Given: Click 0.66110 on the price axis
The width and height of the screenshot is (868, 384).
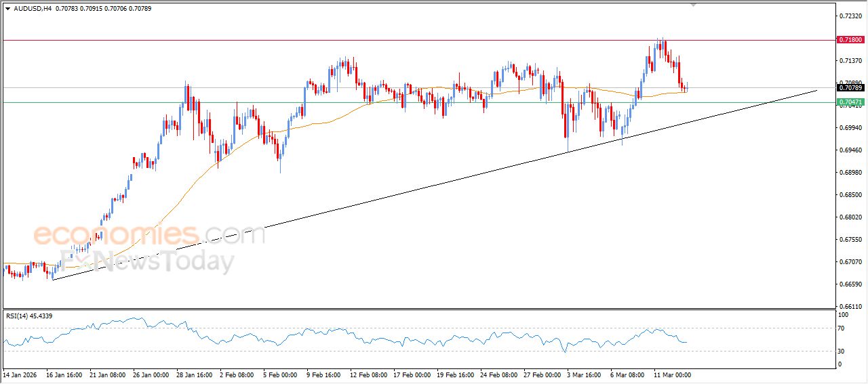Looking at the screenshot, I should (x=850, y=306).
